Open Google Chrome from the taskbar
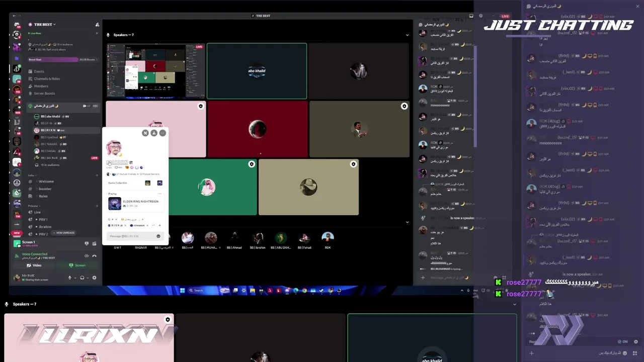Screen dimensions: 644x362 point(304,290)
